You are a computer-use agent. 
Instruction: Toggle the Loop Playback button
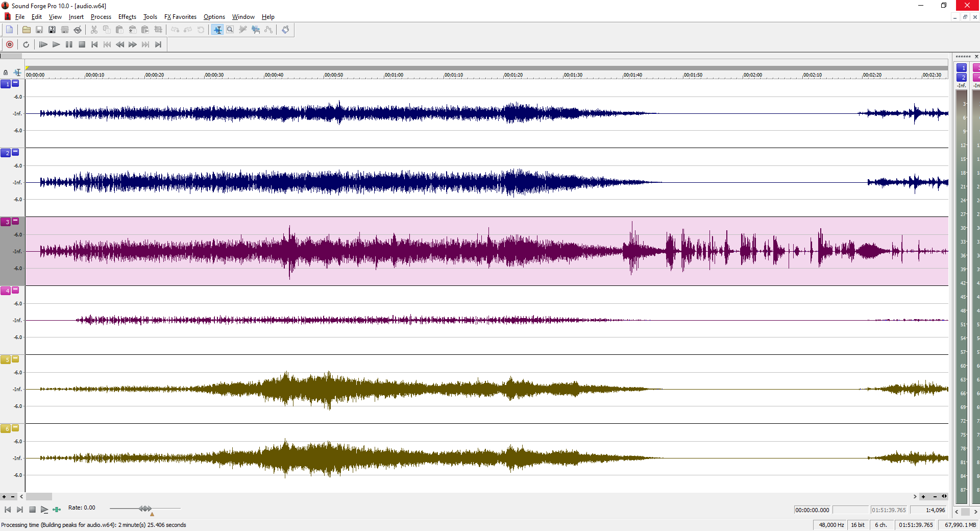(x=26, y=44)
